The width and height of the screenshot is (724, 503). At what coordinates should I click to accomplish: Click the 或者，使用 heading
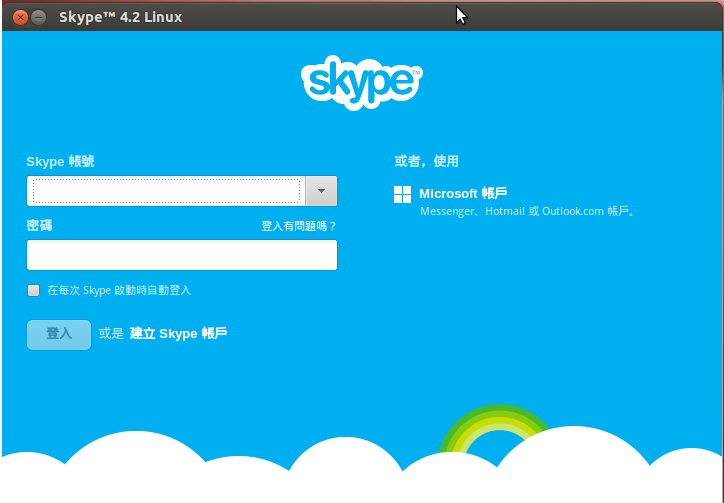pos(427,161)
